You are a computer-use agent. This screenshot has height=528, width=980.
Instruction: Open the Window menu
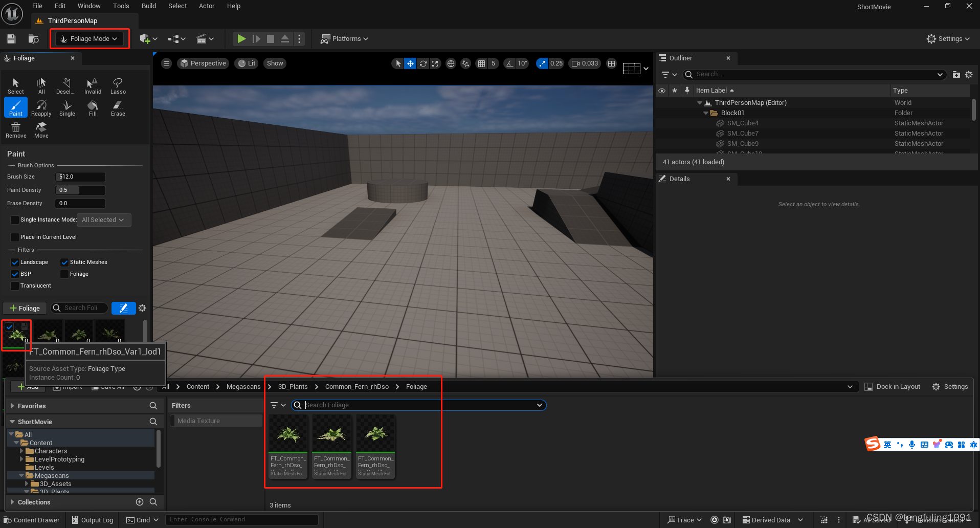pyautogui.click(x=89, y=6)
